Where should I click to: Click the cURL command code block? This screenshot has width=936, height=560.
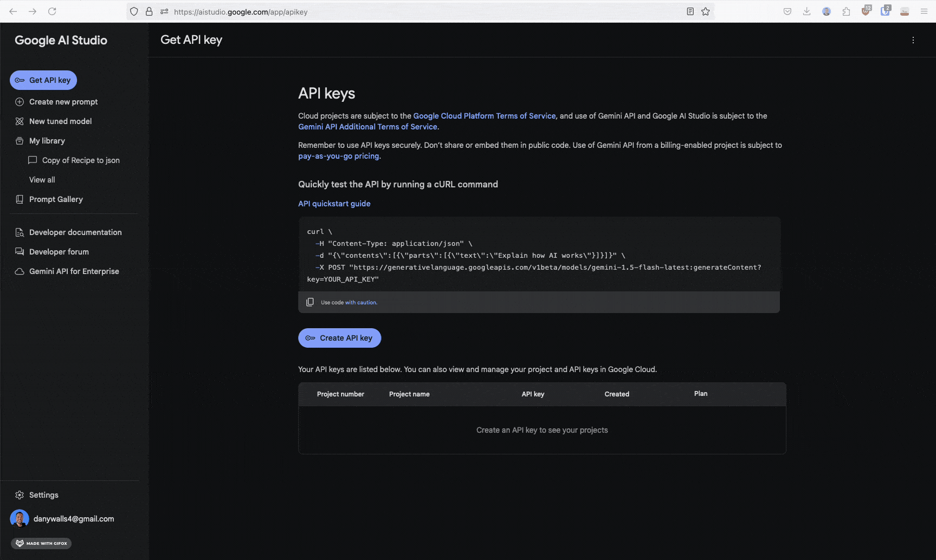pyautogui.click(x=539, y=255)
